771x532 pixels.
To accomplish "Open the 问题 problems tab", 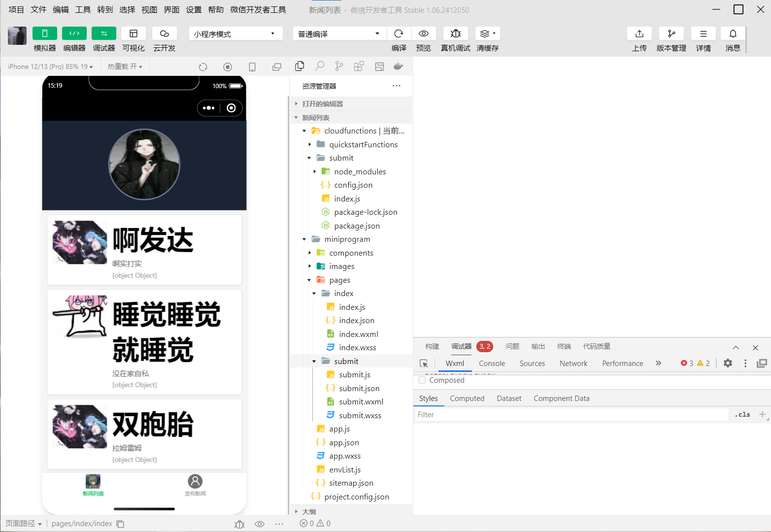I will pyautogui.click(x=512, y=346).
